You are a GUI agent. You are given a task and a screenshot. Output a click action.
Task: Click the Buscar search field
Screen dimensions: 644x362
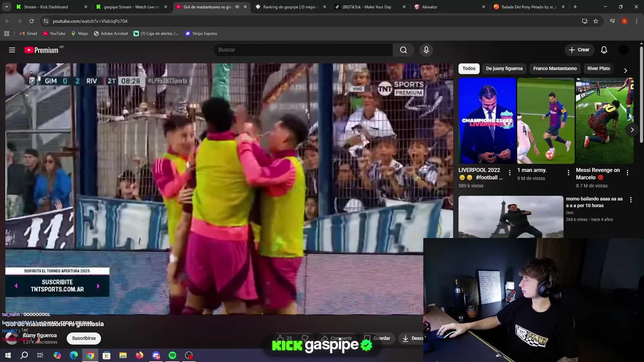pos(303,50)
